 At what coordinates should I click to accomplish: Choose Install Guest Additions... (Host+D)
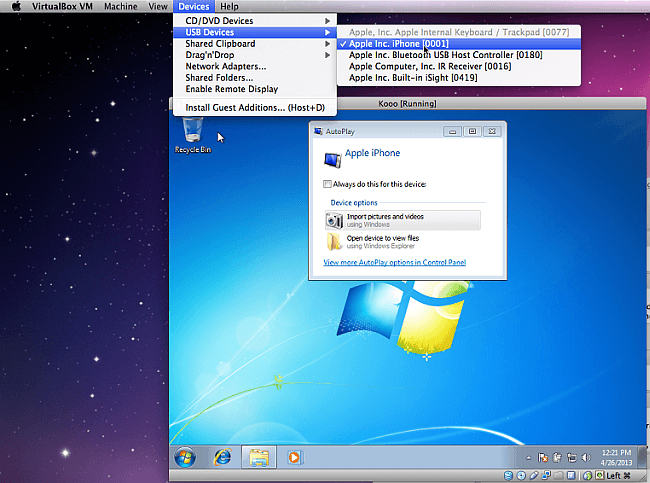click(255, 107)
